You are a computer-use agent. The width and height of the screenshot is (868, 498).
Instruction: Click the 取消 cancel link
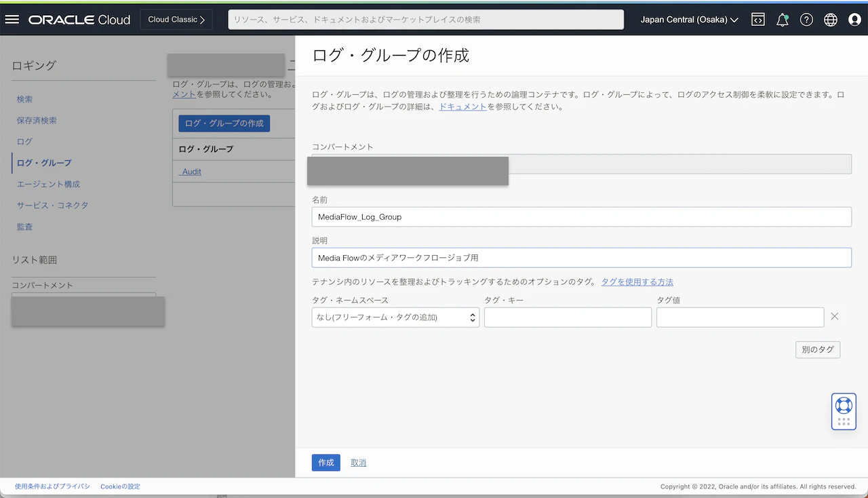tap(358, 463)
